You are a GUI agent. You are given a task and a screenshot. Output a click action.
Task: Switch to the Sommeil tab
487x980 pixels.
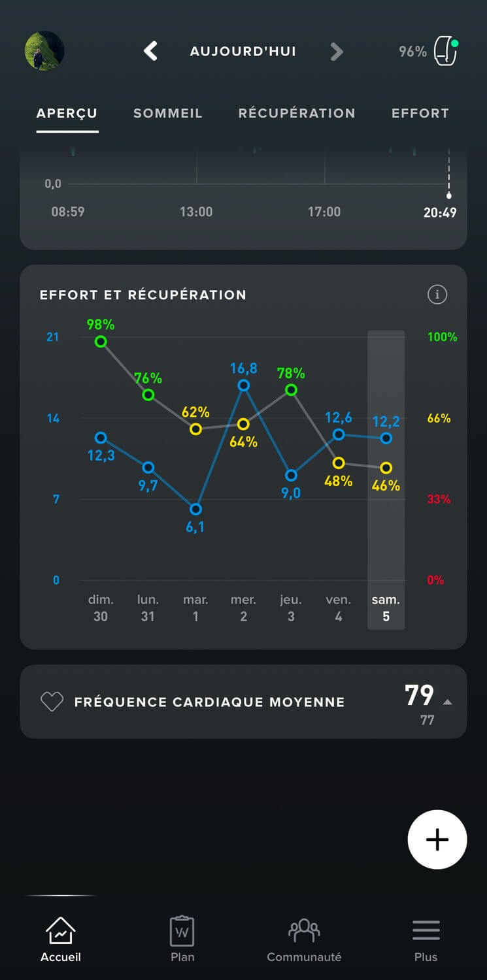tap(168, 113)
